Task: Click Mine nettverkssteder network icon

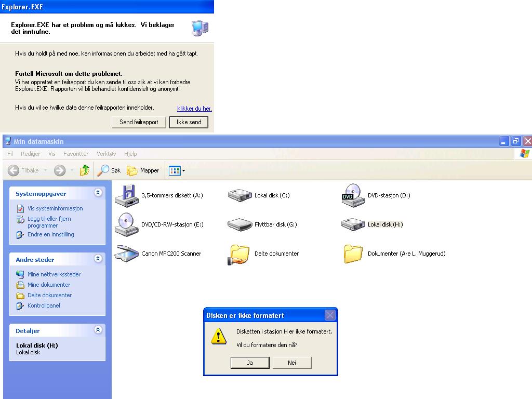Action: (20, 274)
